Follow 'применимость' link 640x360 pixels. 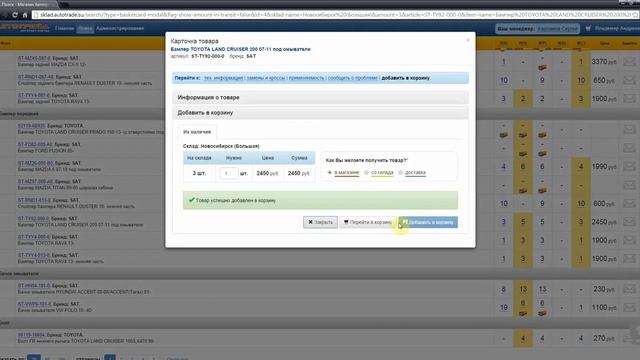point(306,78)
